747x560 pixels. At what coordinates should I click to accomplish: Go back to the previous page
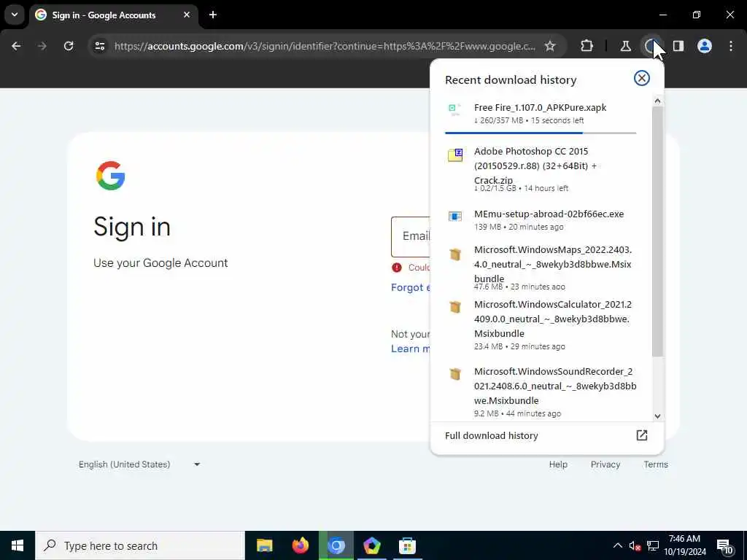(16, 46)
